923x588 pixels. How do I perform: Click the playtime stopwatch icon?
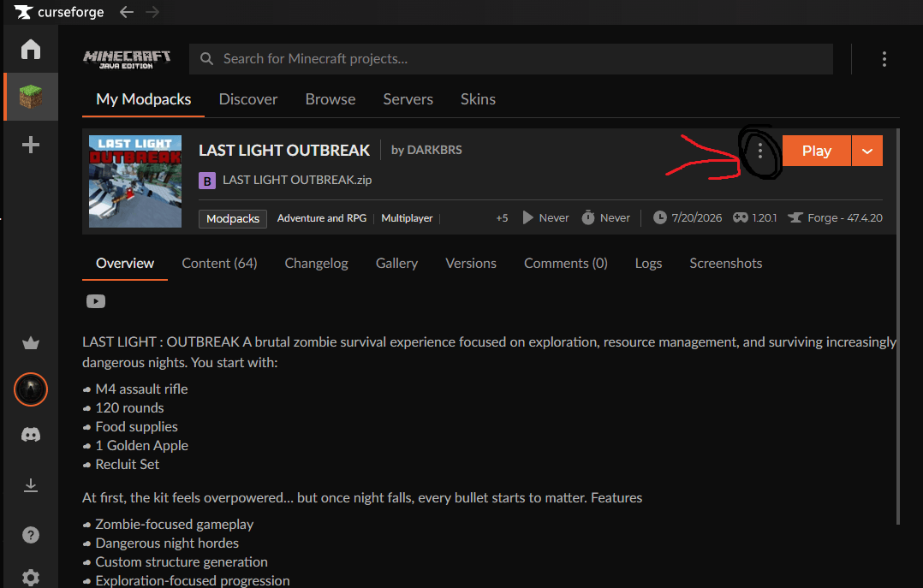[588, 217]
